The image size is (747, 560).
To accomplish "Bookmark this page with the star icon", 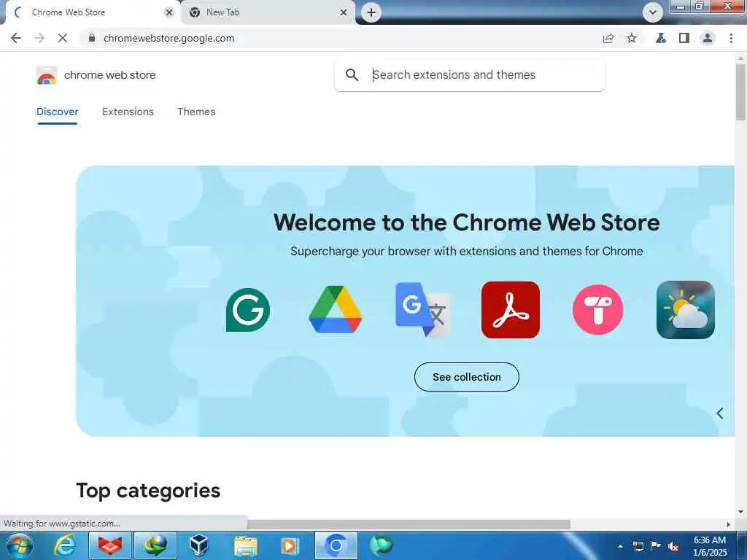I will pos(632,38).
